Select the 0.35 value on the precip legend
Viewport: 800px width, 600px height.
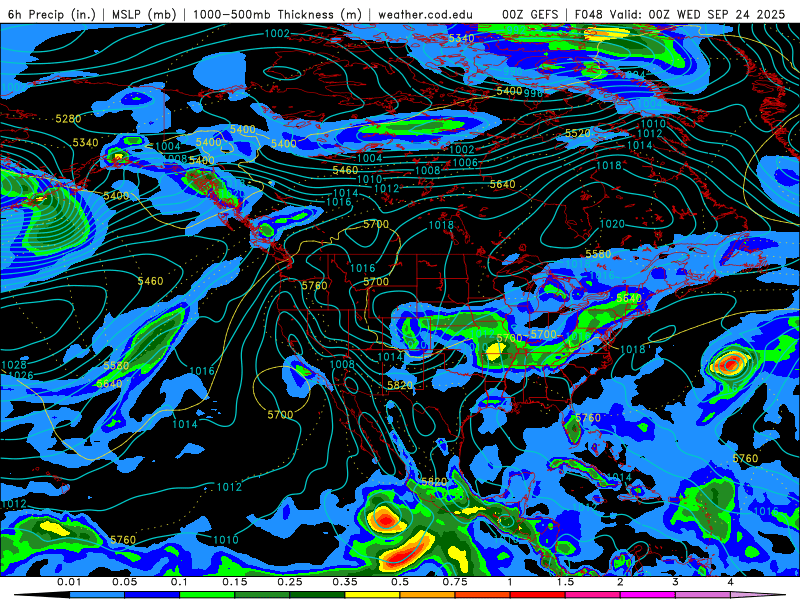coord(345,582)
